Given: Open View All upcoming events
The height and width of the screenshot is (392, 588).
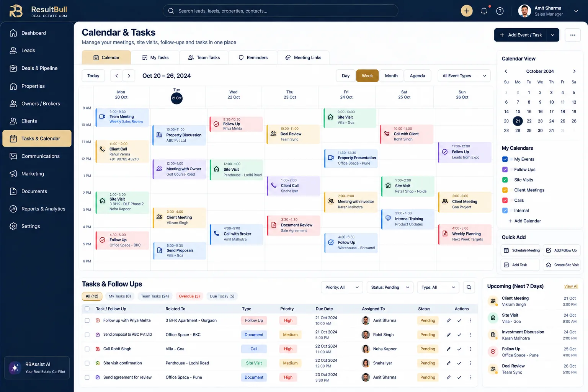Looking at the screenshot, I should pyautogui.click(x=571, y=286).
